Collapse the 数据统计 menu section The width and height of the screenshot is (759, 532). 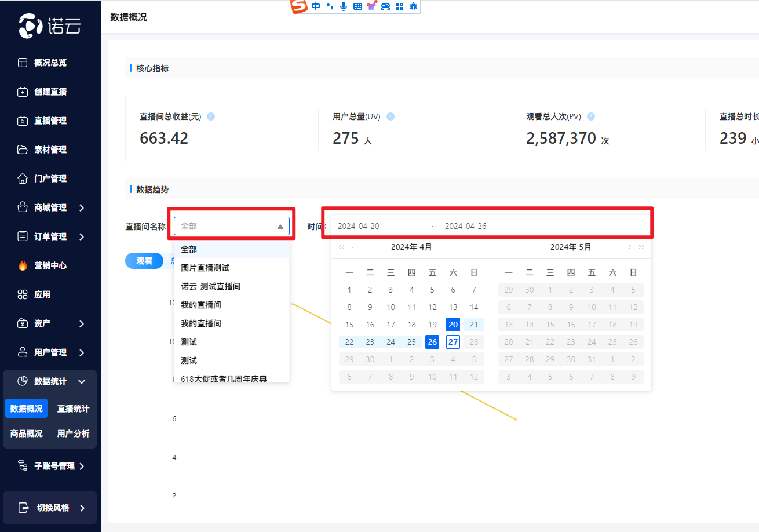82,381
